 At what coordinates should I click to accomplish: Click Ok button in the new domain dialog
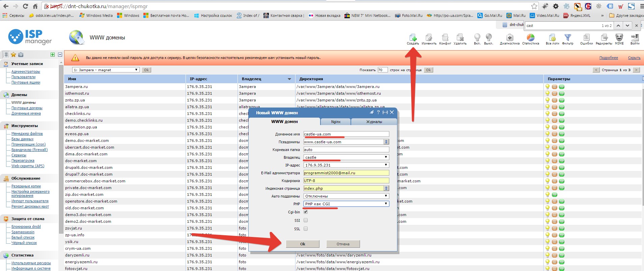click(x=303, y=244)
